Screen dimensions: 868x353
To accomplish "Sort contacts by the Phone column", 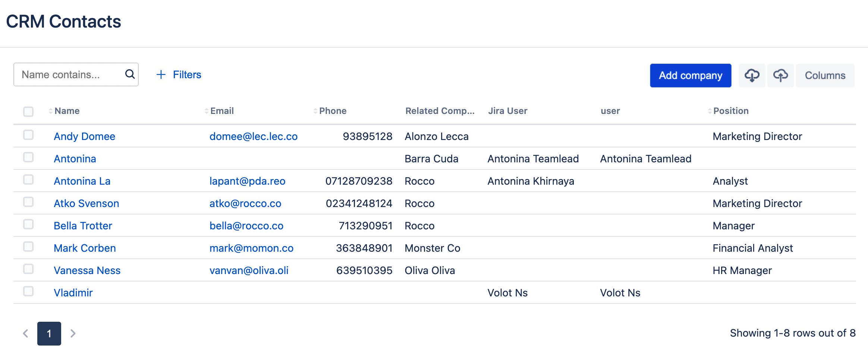I will coord(332,111).
